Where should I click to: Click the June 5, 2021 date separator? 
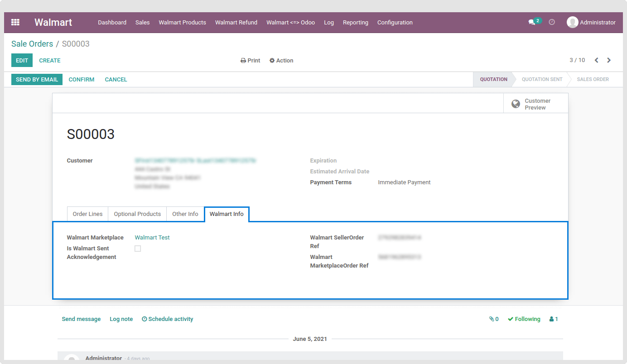point(310,339)
